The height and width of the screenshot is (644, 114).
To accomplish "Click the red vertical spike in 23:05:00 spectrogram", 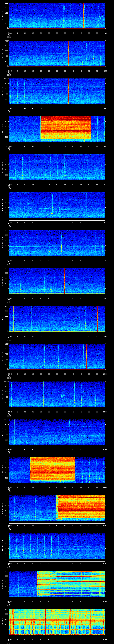I will point(87,205).
